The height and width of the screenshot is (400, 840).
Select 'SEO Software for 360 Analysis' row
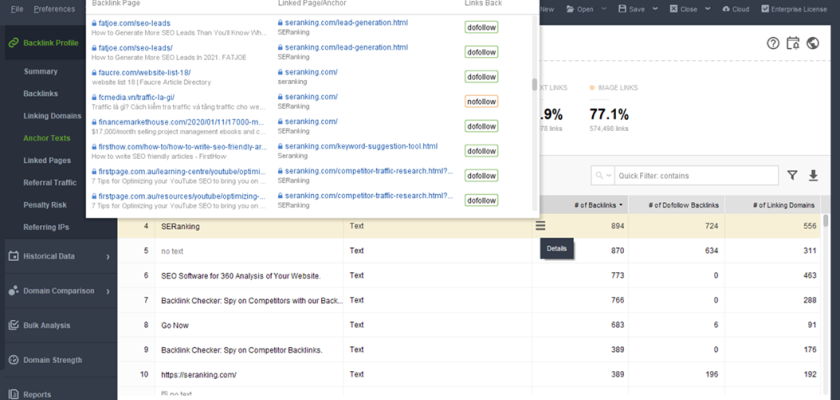[469, 275]
